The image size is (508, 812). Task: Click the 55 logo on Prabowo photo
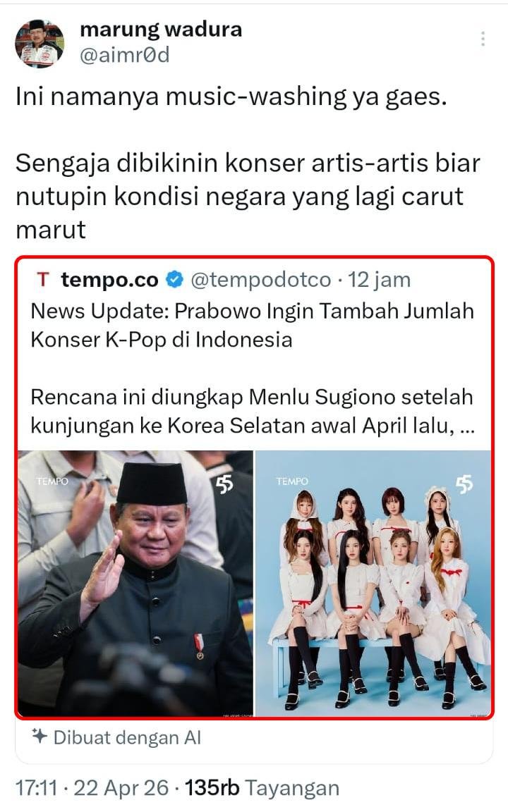(224, 484)
